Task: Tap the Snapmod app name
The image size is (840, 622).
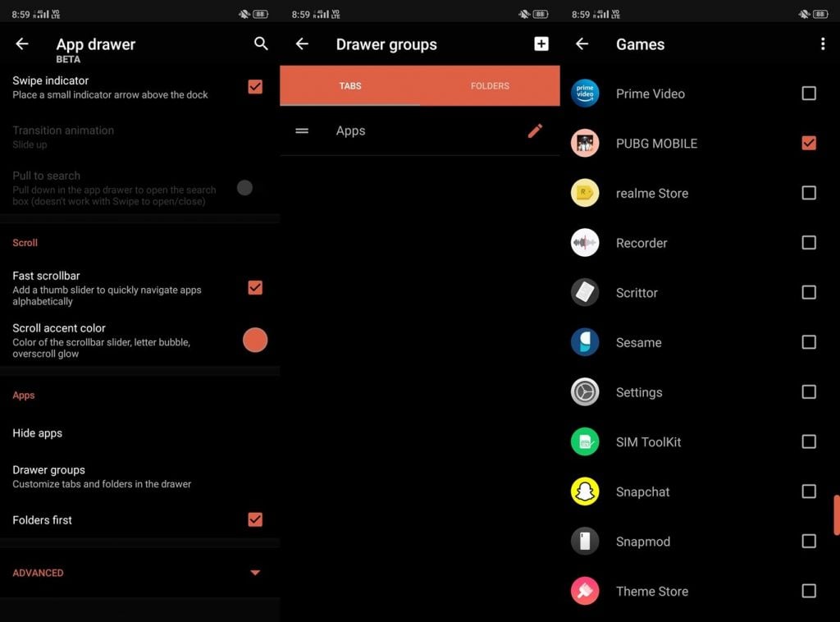Action: click(x=643, y=542)
